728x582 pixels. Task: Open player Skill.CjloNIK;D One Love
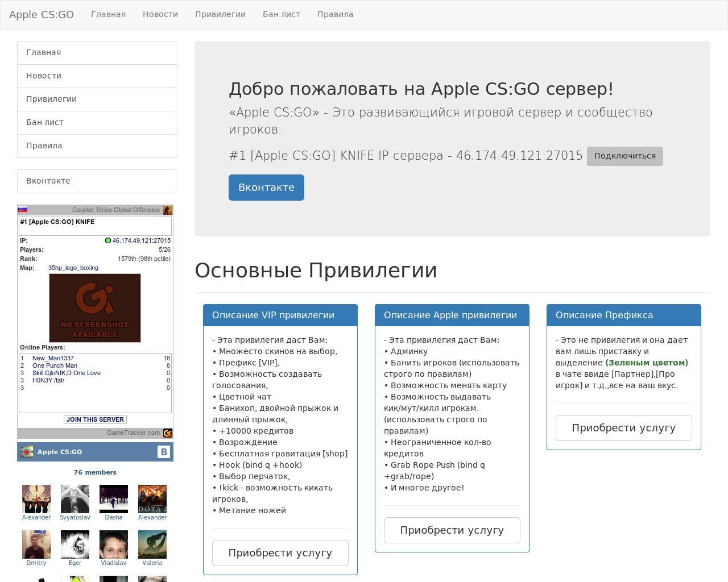coord(67,373)
